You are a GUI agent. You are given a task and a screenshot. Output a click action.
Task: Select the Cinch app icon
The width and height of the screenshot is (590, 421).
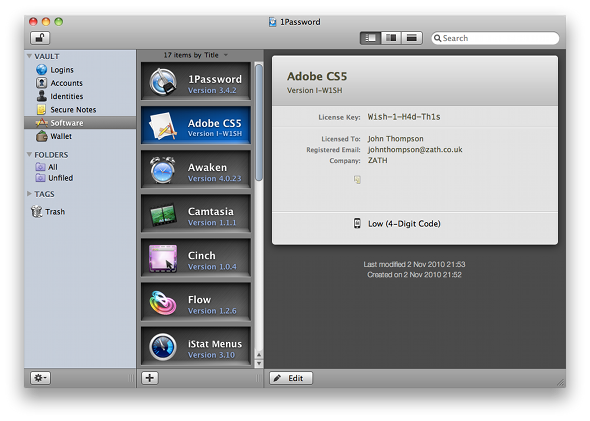[163, 258]
